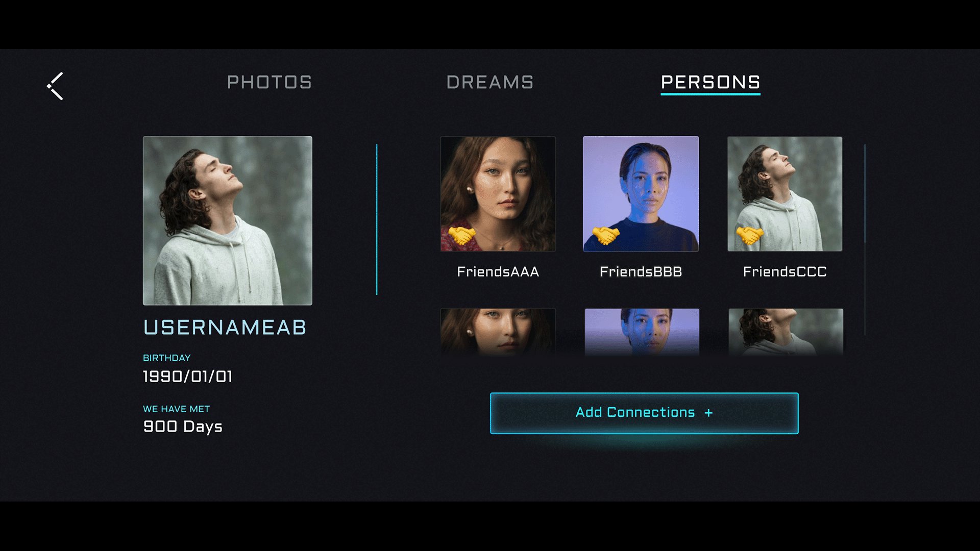Open second-row blue-lit portrait thumbnail

(642, 332)
